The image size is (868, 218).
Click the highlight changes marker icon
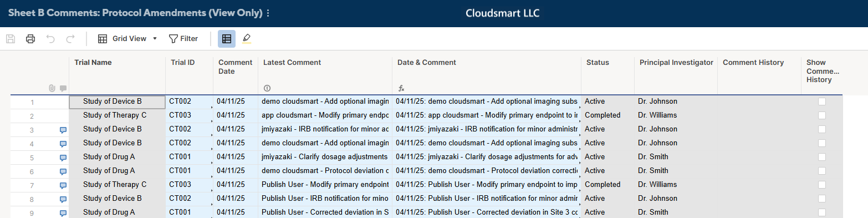(247, 39)
